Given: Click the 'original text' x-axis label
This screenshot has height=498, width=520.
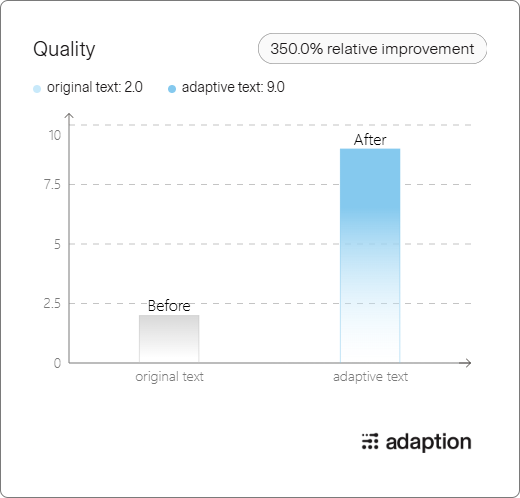Looking at the screenshot, I should (169, 377).
